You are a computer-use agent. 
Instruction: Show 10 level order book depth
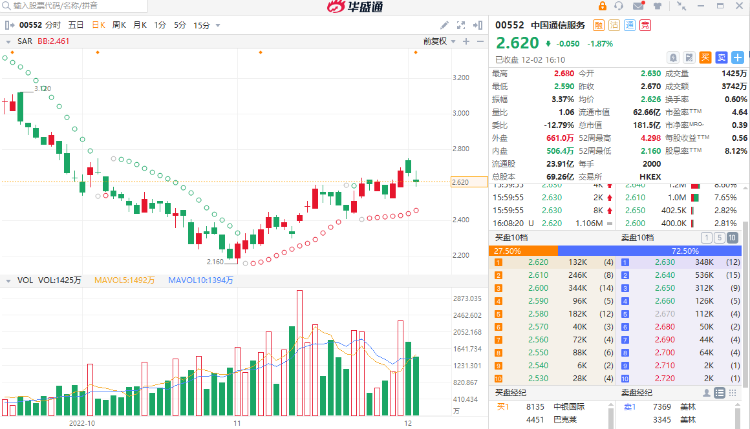[x=732, y=238]
